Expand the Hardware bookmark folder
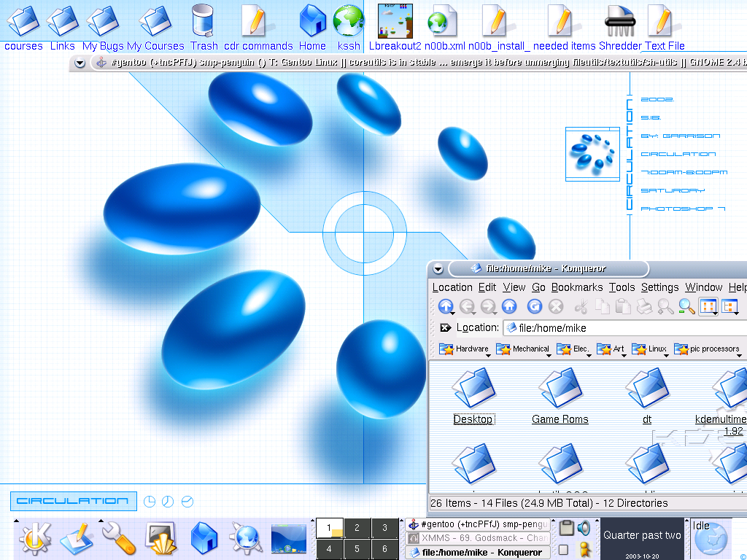 [x=463, y=349]
